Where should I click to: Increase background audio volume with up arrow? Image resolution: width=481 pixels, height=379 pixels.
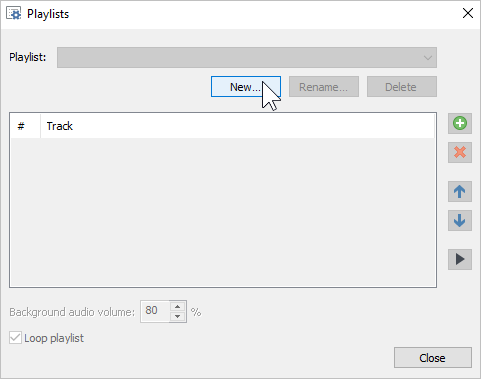[x=177, y=306]
